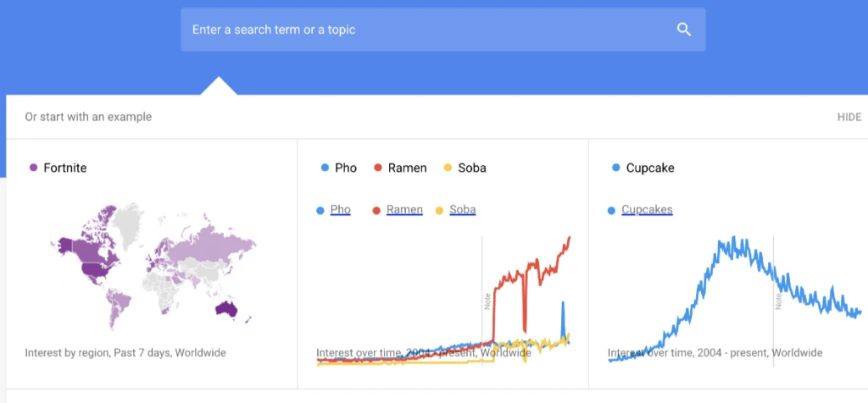Click the Ramen legend link
The width and height of the screenshot is (868, 403).
pyautogui.click(x=404, y=210)
